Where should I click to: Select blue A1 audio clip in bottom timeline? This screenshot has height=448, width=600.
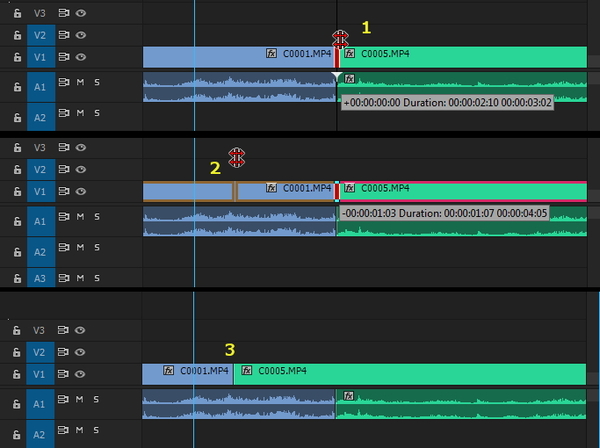point(239,404)
